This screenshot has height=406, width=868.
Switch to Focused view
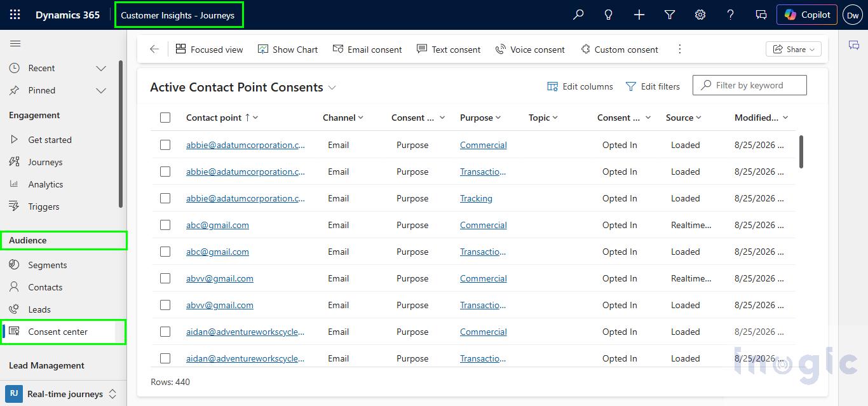[209, 49]
